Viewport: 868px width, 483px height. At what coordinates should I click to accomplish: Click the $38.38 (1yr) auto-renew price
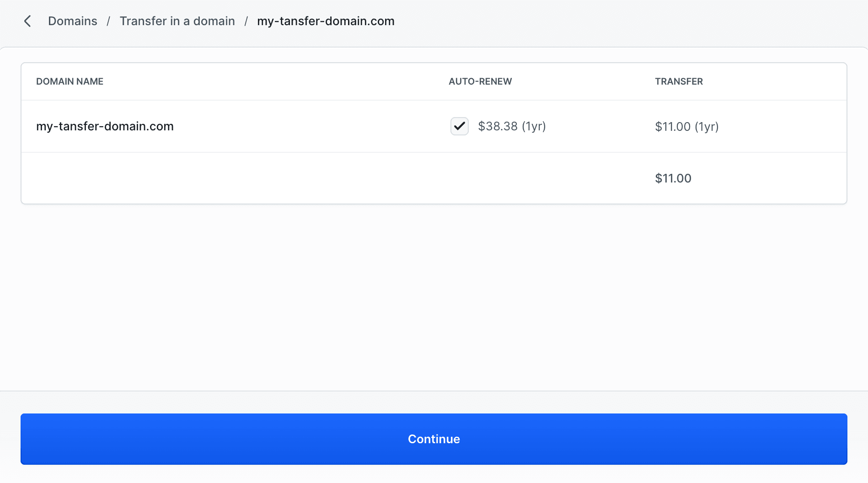(512, 126)
